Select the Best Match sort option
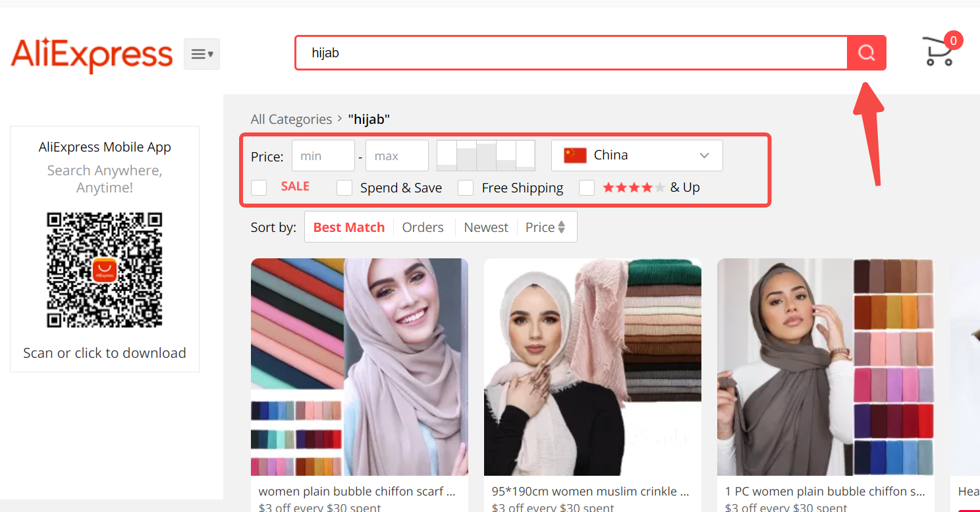The width and height of the screenshot is (980, 512). [x=349, y=227]
